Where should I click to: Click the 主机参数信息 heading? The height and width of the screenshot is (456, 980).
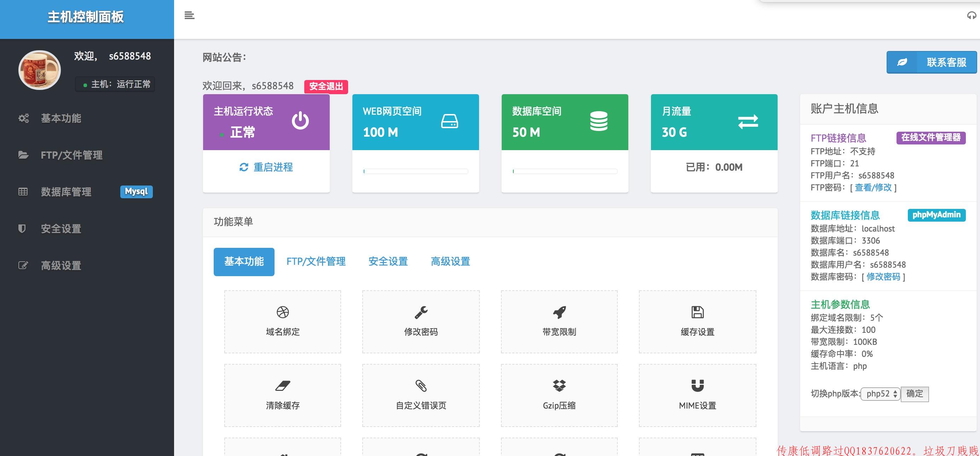pyautogui.click(x=840, y=304)
